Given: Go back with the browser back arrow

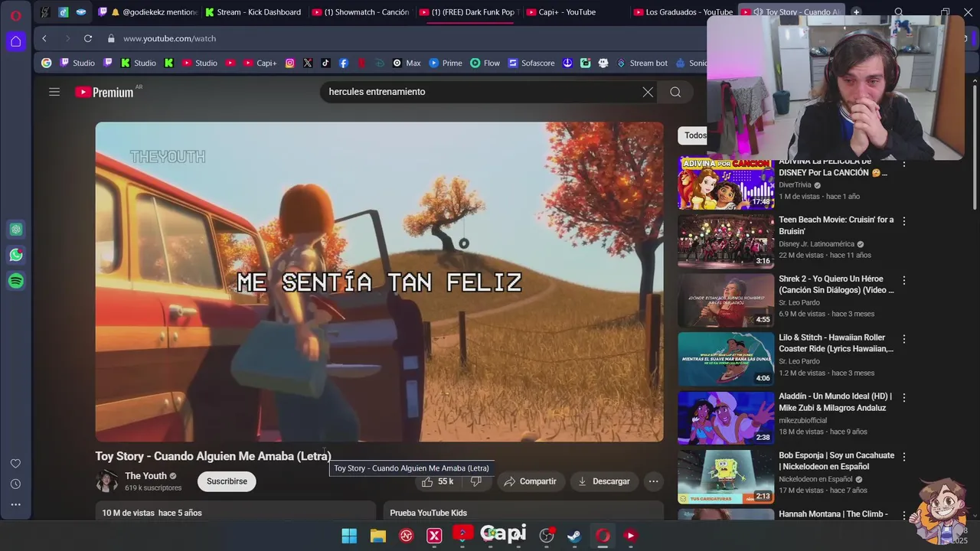Looking at the screenshot, I should (44, 38).
